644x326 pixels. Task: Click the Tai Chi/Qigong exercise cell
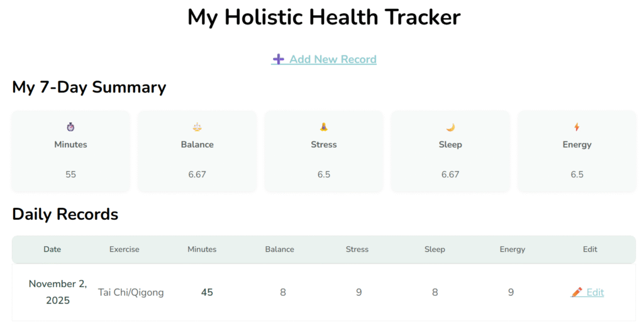coord(131,292)
